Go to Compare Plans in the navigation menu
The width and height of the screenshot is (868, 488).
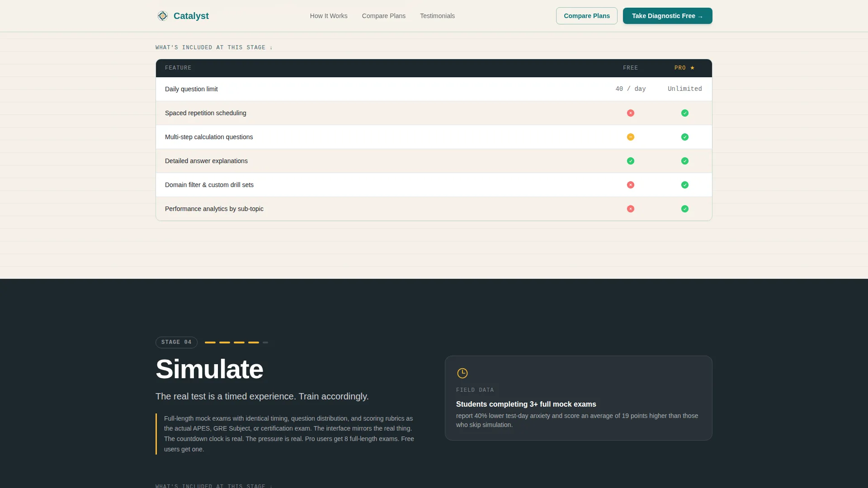coord(383,16)
